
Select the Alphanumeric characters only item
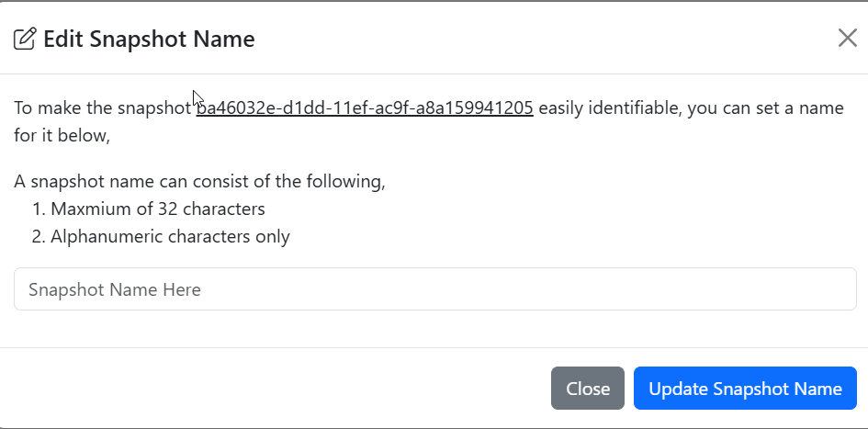(170, 236)
